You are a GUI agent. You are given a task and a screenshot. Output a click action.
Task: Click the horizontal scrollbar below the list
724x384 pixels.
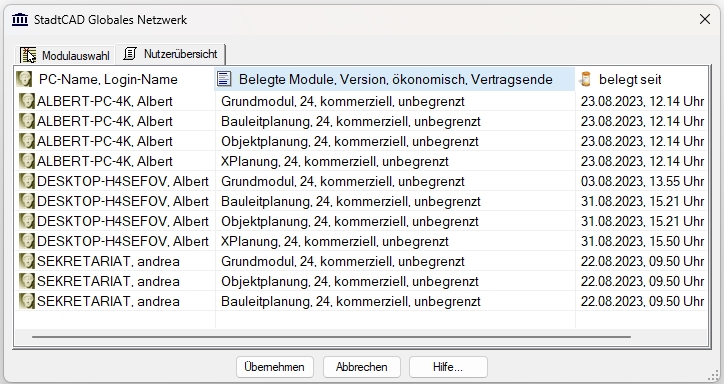point(331,337)
